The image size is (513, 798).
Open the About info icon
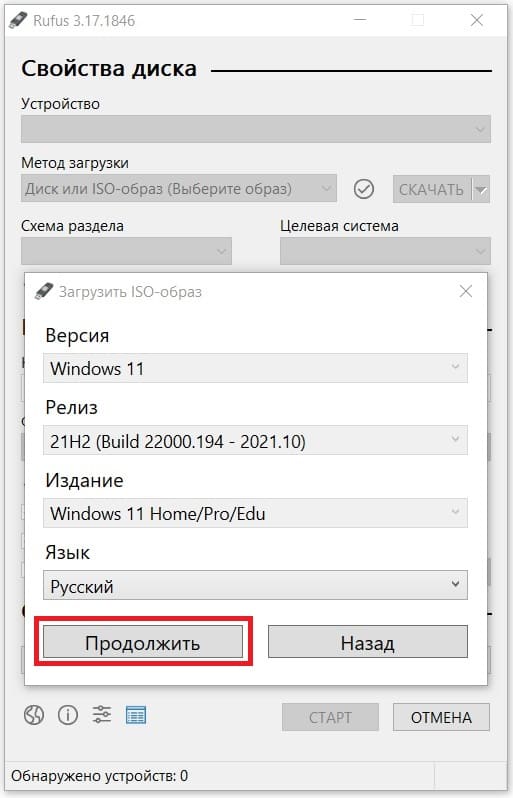(x=68, y=715)
